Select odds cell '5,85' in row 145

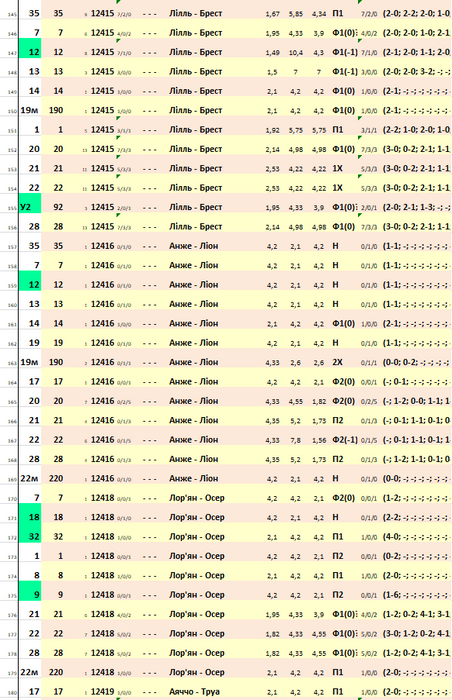click(x=295, y=14)
